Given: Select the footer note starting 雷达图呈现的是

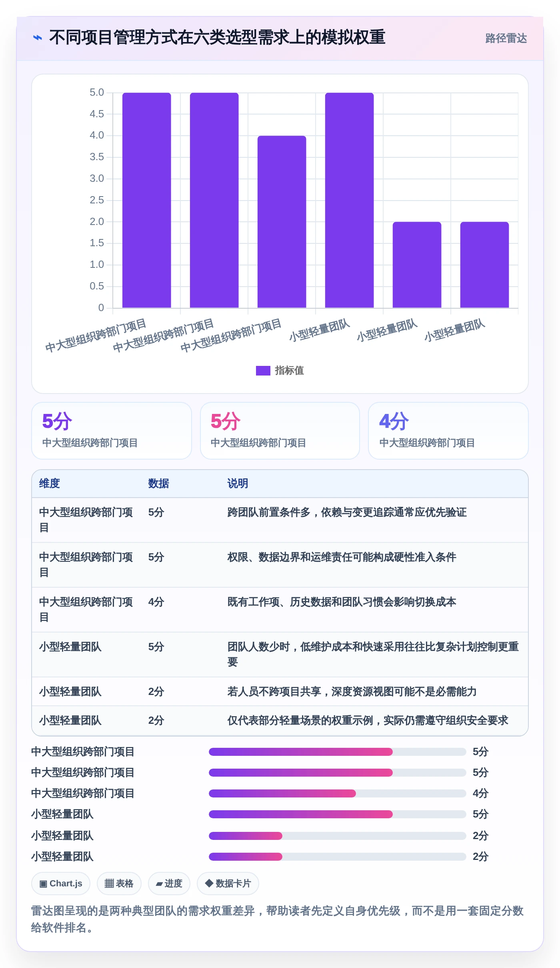Looking at the screenshot, I should (277, 919).
